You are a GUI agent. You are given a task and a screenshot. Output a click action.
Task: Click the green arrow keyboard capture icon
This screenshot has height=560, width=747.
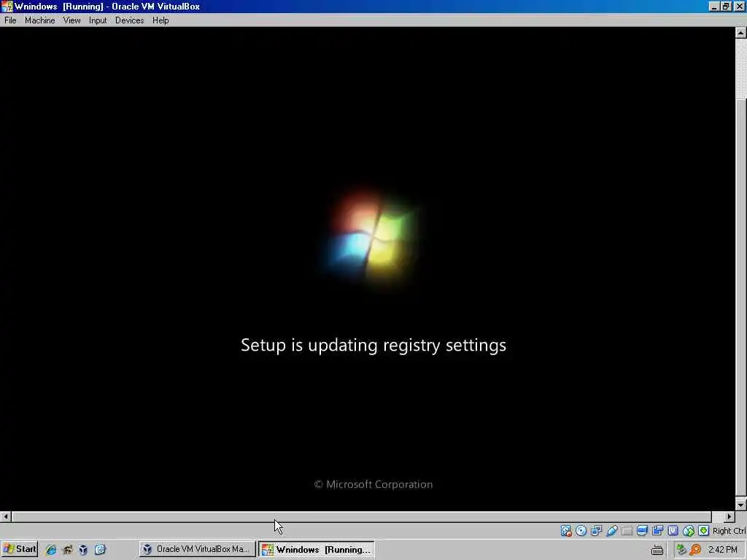coord(704,531)
